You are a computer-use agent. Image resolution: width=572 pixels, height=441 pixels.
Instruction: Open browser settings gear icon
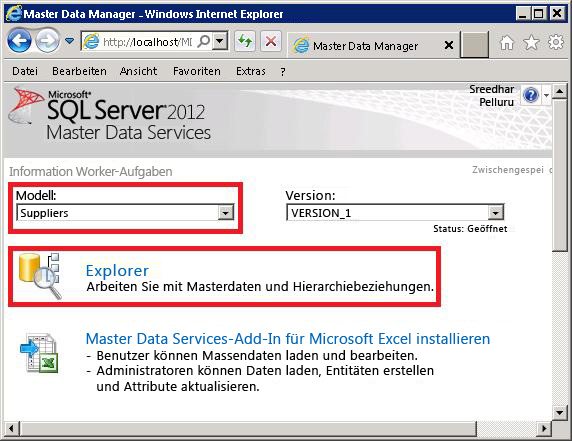[x=556, y=42]
